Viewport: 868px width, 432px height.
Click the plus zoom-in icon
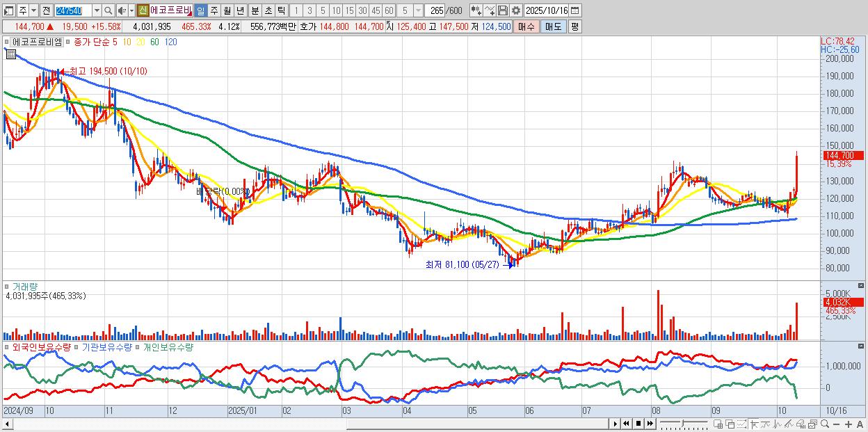849,424
